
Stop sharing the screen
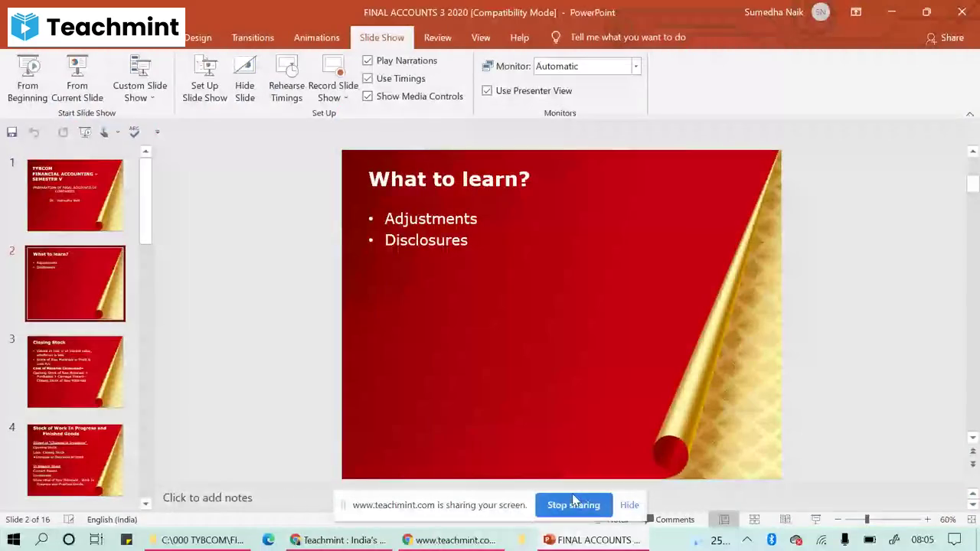click(573, 505)
